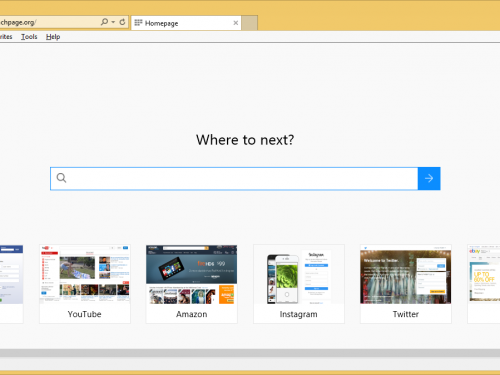Close the Homepage tab

tap(236, 23)
